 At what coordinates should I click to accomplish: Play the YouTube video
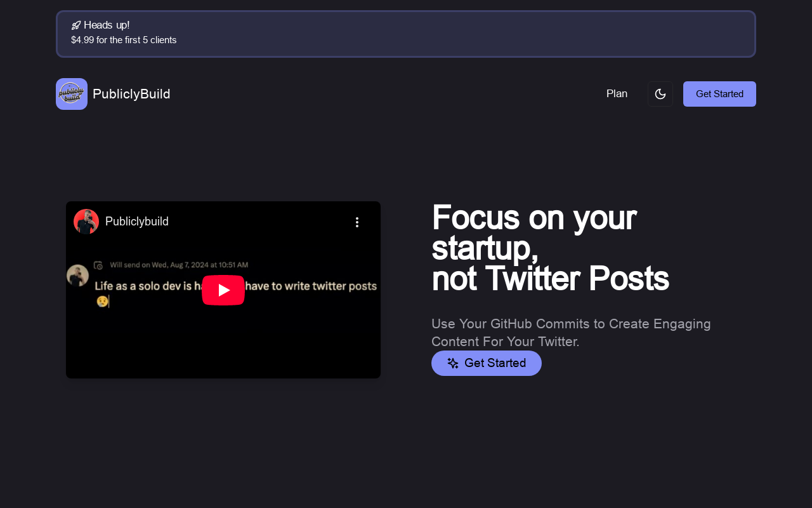(x=223, y=290)
